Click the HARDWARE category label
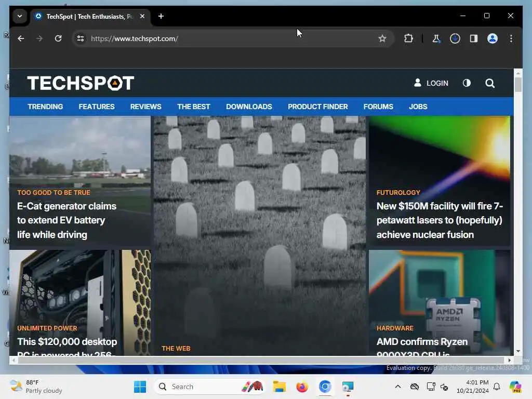This screenshot has height=399, width=532. coord(395,328)
